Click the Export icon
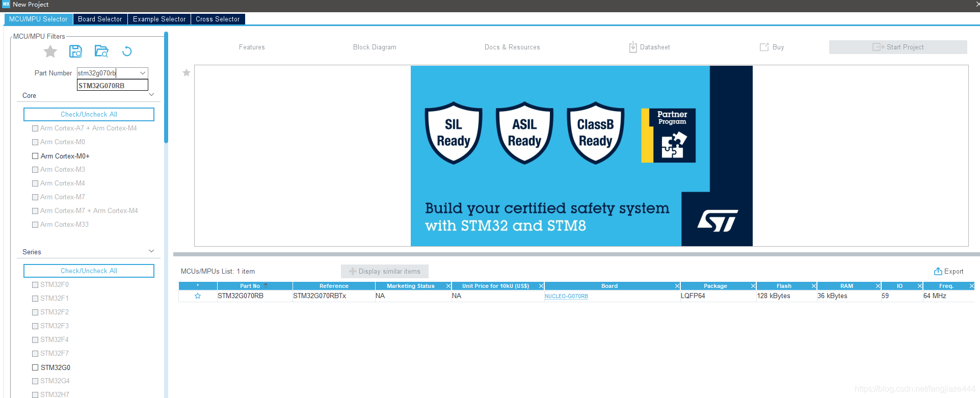 coord(938,271)
